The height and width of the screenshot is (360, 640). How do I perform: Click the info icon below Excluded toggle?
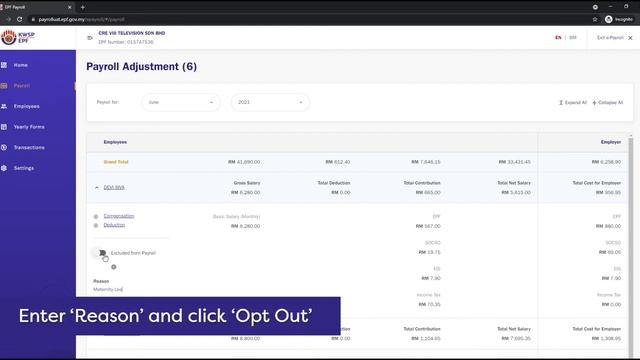[114, 267]
